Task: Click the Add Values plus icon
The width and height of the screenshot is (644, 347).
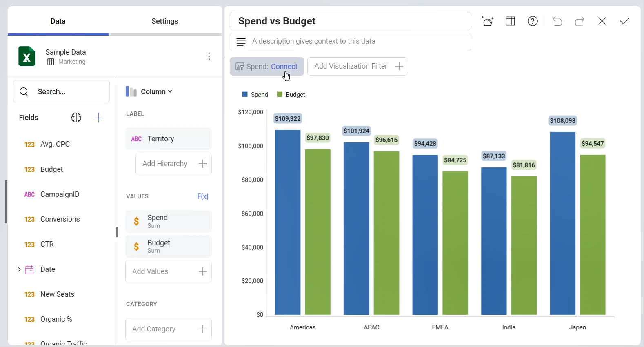Action: pos(203,271)
